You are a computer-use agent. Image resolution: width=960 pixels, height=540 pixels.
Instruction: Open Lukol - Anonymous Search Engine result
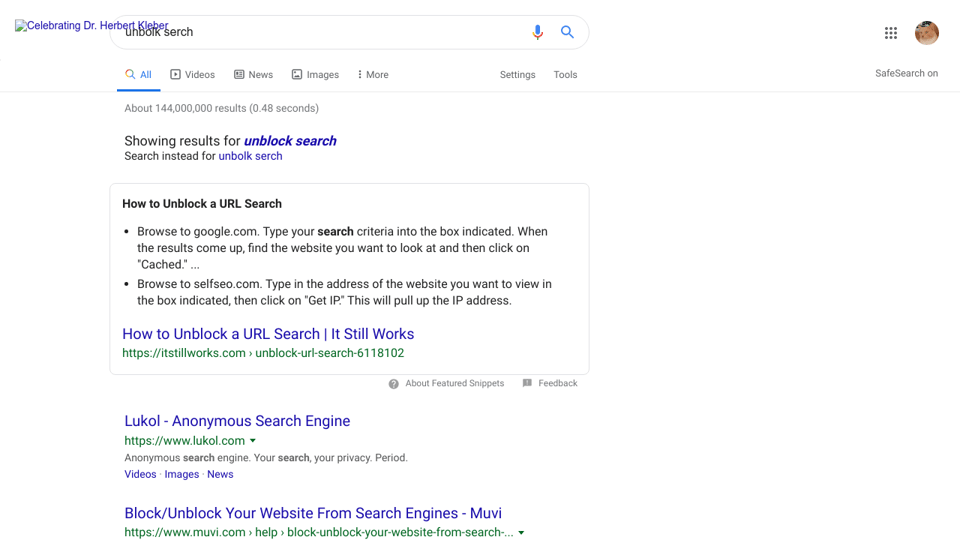coord(237,421)
